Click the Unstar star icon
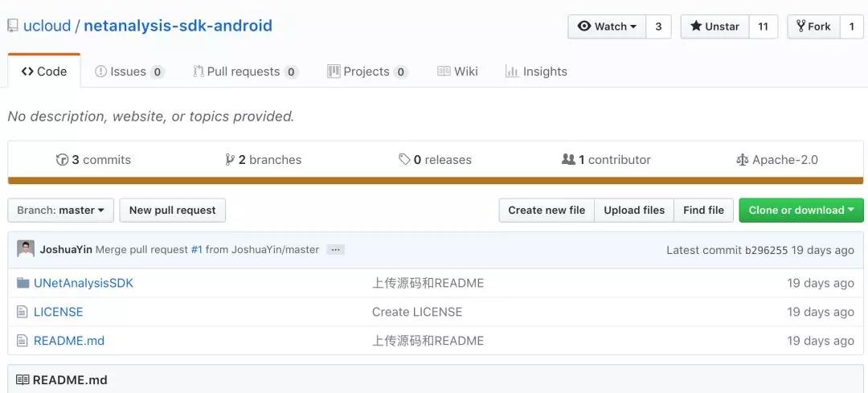Image resolution: width=868 pixels, height=393 pixels. pyautogui.click(x=696, y=26)
